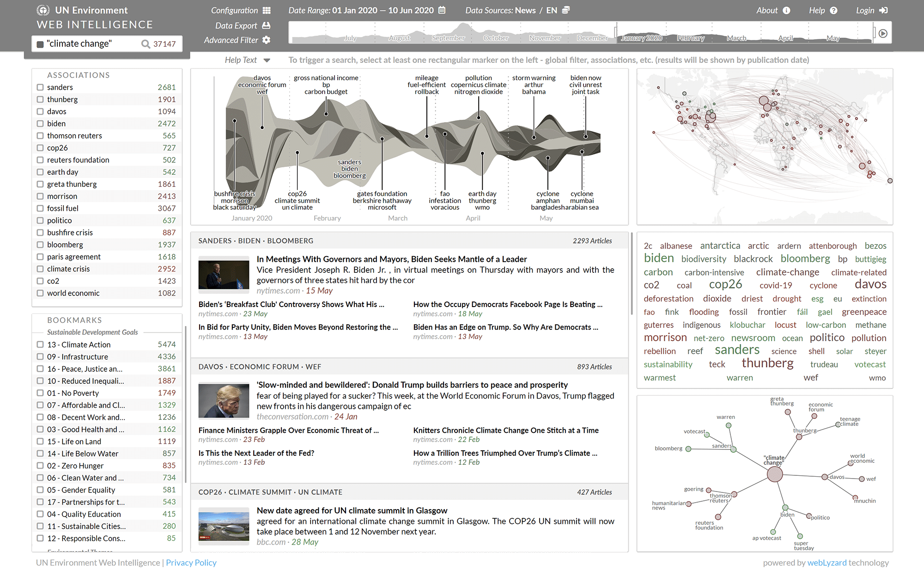This screenshot has width=924, height=578.
Task: Click the Biden article thumbnail
Action: 224,275
